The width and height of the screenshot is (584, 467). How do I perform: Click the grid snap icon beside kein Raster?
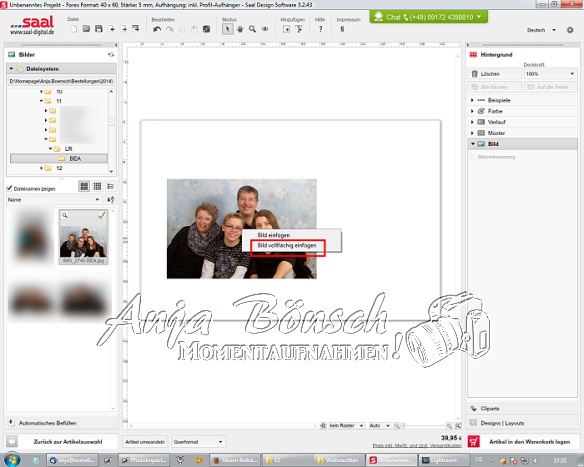click(323, 425)
